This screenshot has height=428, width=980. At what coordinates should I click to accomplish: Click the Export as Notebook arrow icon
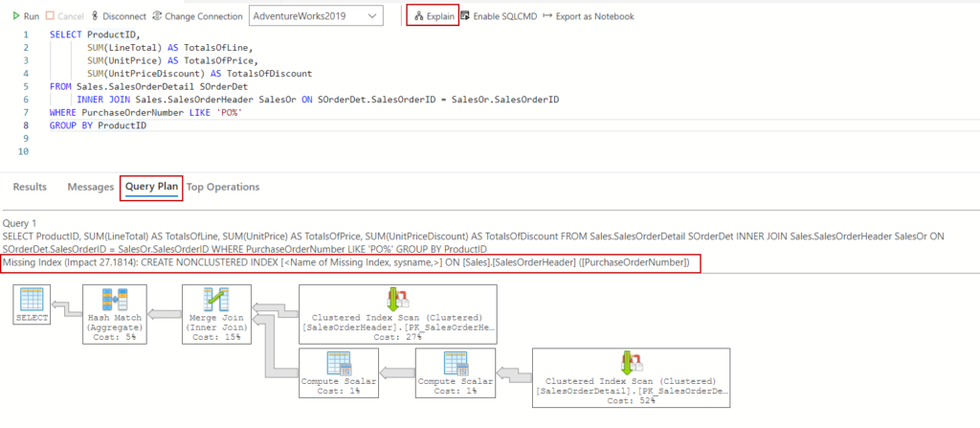point(548,16)
